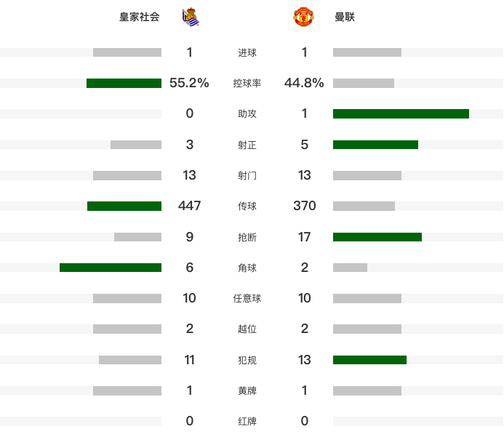Select the 控球率 stat label
The height and width of the screenshot is (437, 504).
(247, 83)
